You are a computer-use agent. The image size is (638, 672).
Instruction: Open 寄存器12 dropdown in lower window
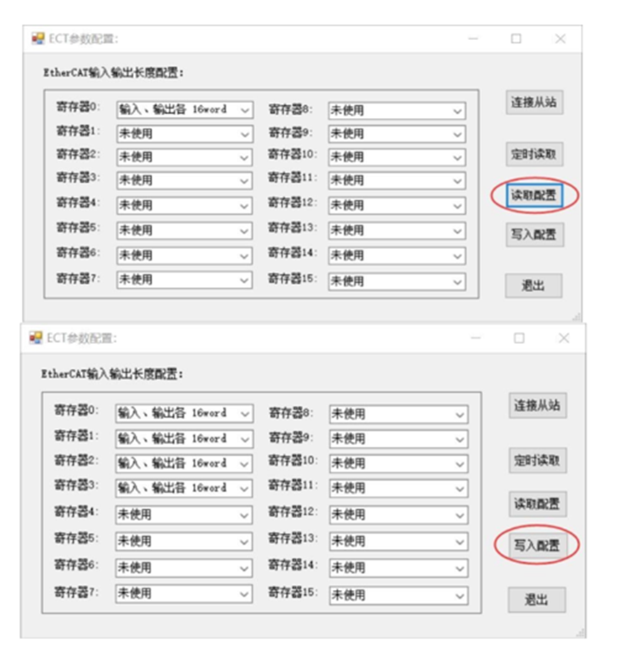click(398, 515)
